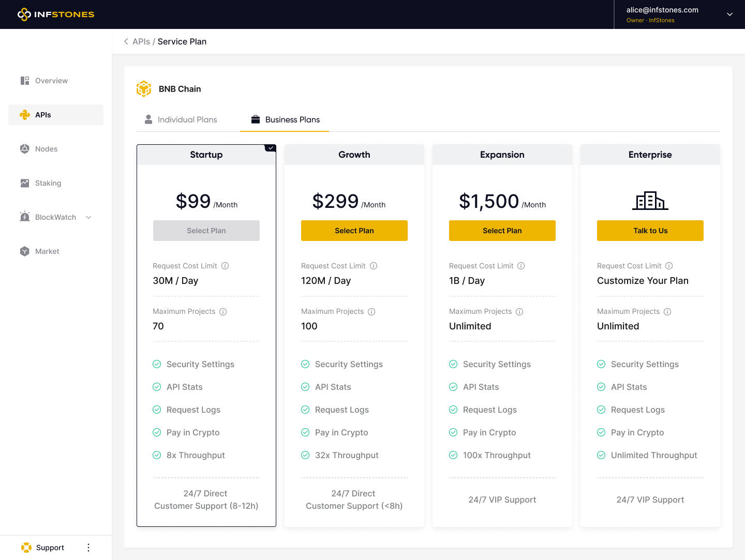This screenshot has height=560, width=745.
Task: Switch to Business Plans tab
Action: pos(285,119)
